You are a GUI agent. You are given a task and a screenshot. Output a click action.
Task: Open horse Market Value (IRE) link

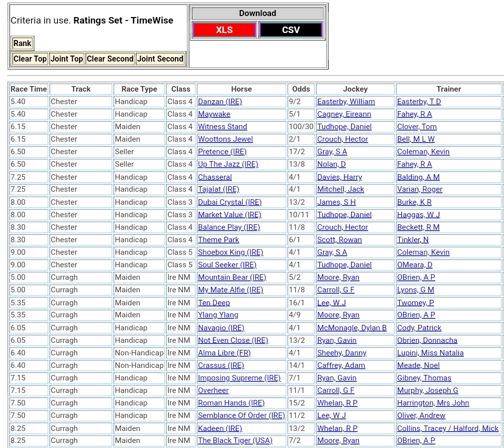pos(229,215)
